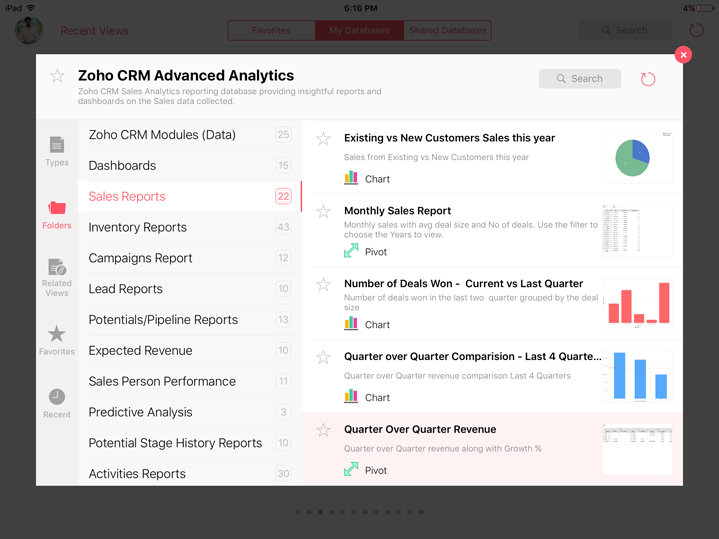The image size is (719, 539).
Task: Click the last page indicator dot
Action: [421, 512]
